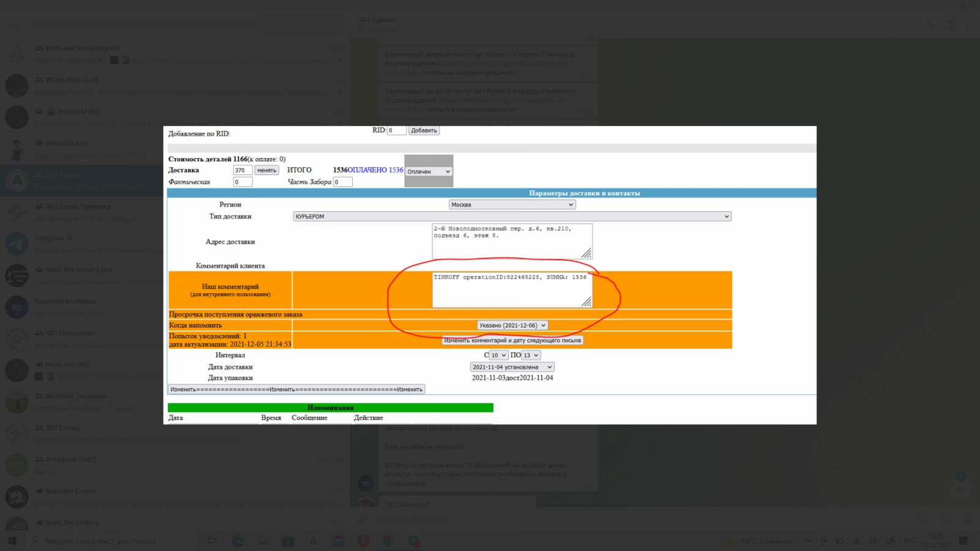Viewport: 980px width, 551px height.
Task: Click the search icon in chat header
Action: 929,24
